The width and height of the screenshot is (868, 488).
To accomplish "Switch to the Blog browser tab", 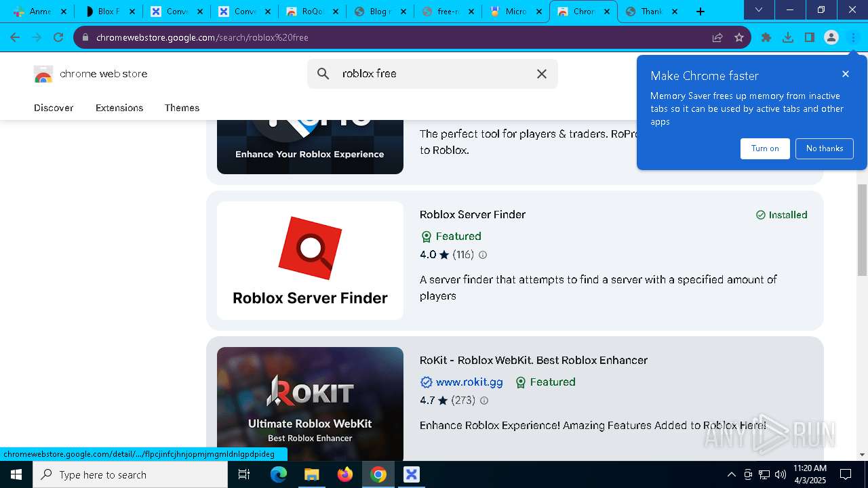I will pyautogui.click(x=380, y=12).
